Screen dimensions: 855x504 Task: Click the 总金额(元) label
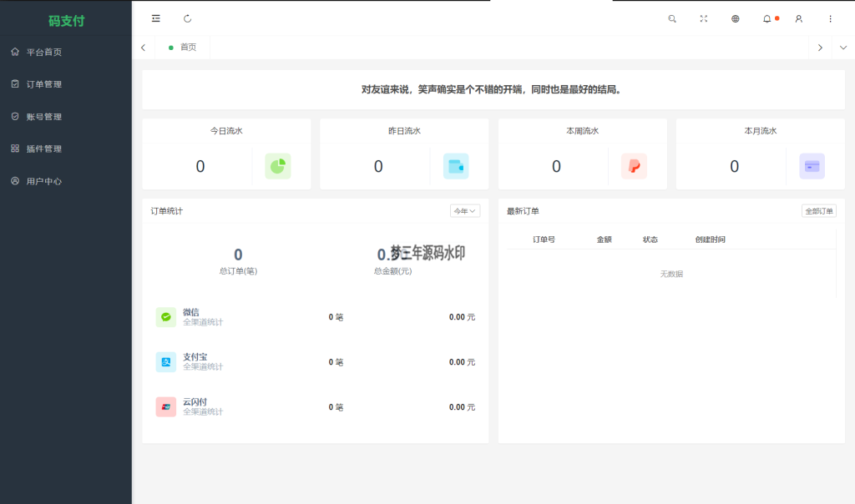click(x=392, y=271)
